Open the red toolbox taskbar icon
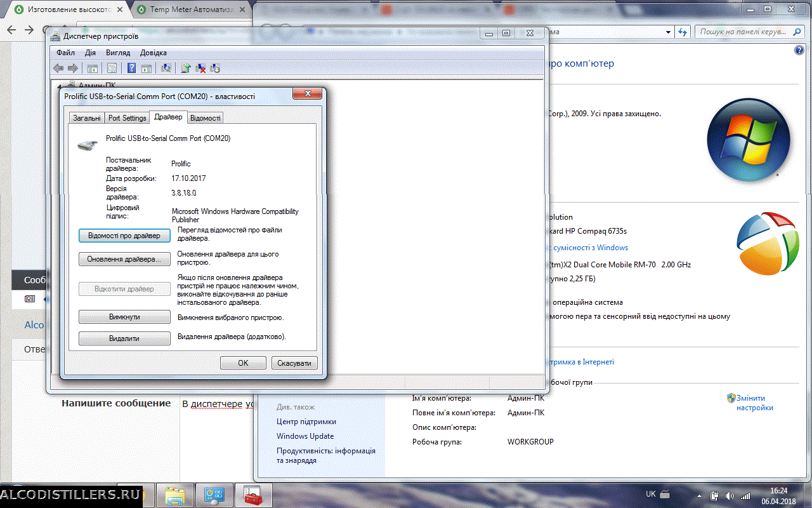 254,495
